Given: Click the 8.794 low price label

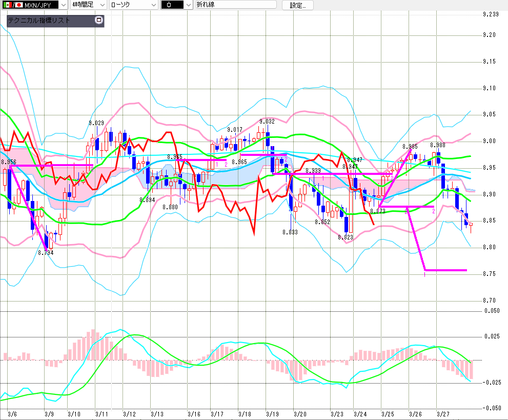Looking at the screenshot, I should click(x=46, y=252).
